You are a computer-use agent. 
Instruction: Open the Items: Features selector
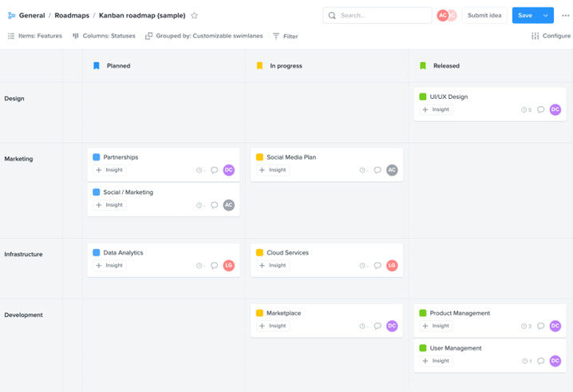tap(34, 36)
